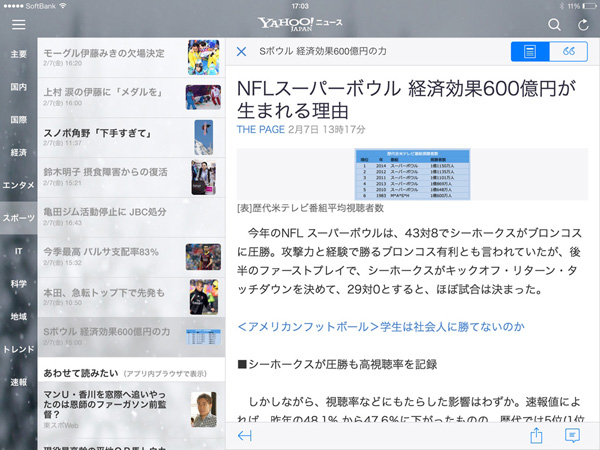Open the share icon below the article
This screenshot has width=600, height=450.
[535, 436]
